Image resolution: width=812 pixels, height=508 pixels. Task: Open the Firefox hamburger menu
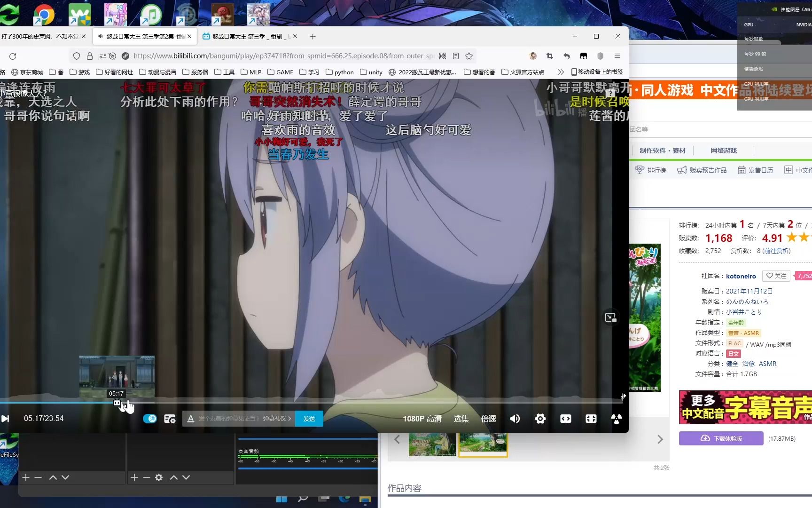point(617,56)
